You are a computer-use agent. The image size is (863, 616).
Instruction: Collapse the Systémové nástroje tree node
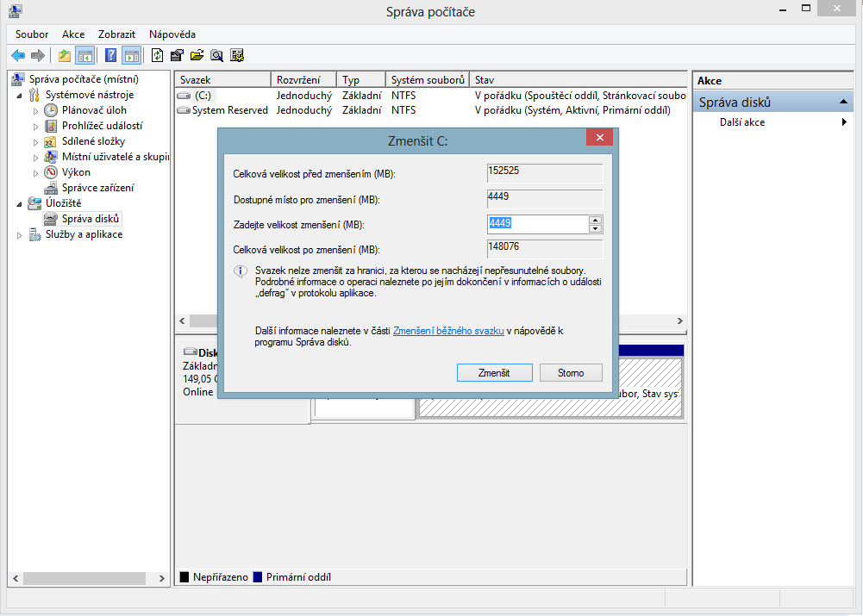pos(20,95)
